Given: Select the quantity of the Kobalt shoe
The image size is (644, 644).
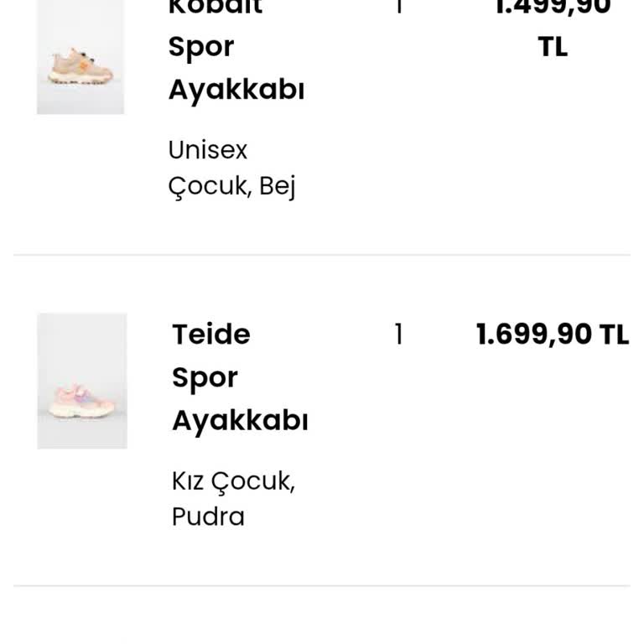Looking at the screenshot, I should click(x=399, y=7).
